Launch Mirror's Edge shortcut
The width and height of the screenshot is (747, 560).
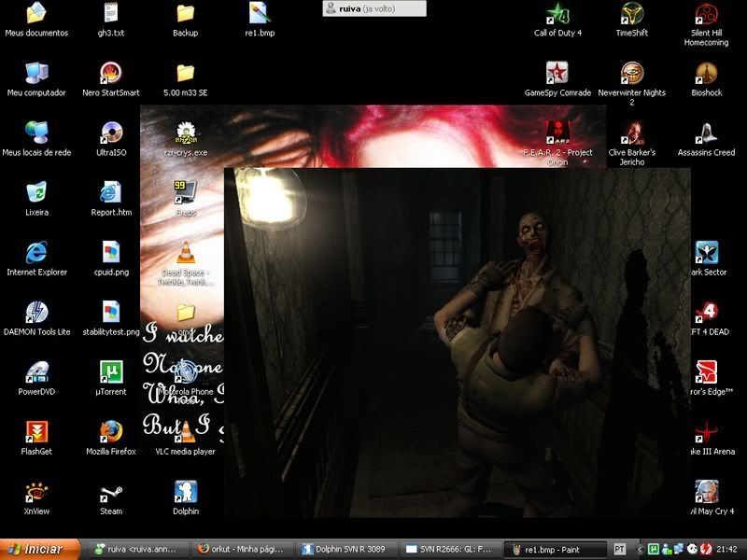click(707, 371)
